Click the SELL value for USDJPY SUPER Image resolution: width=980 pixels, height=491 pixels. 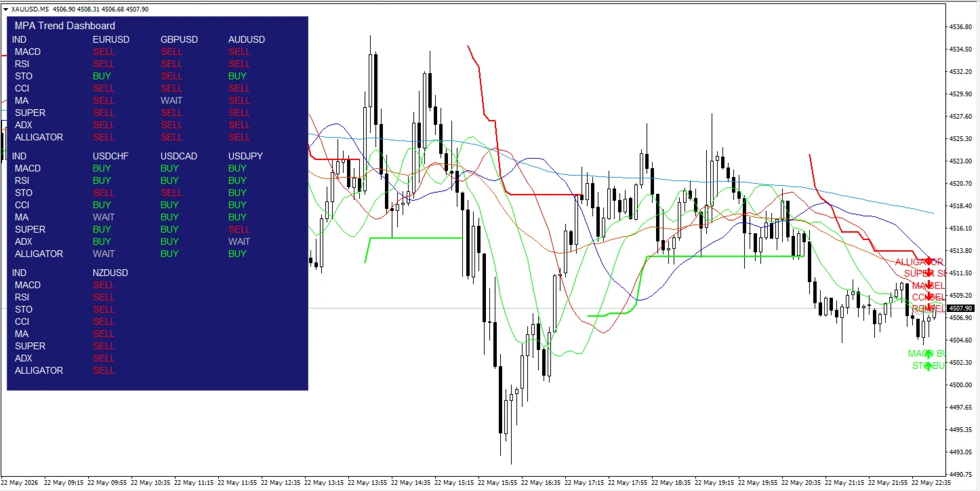239,229
